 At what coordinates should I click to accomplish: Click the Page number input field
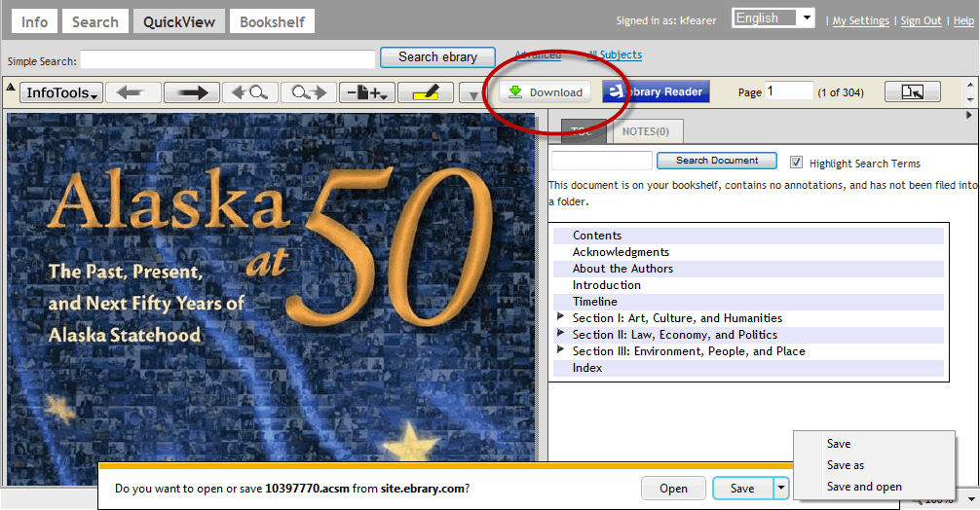(x=788, y=91)
